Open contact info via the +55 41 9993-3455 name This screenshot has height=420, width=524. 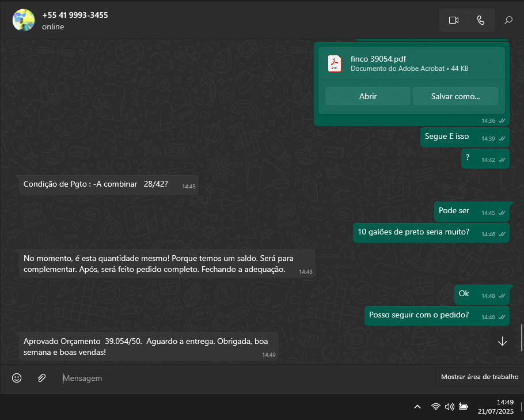tap(75, 15)
